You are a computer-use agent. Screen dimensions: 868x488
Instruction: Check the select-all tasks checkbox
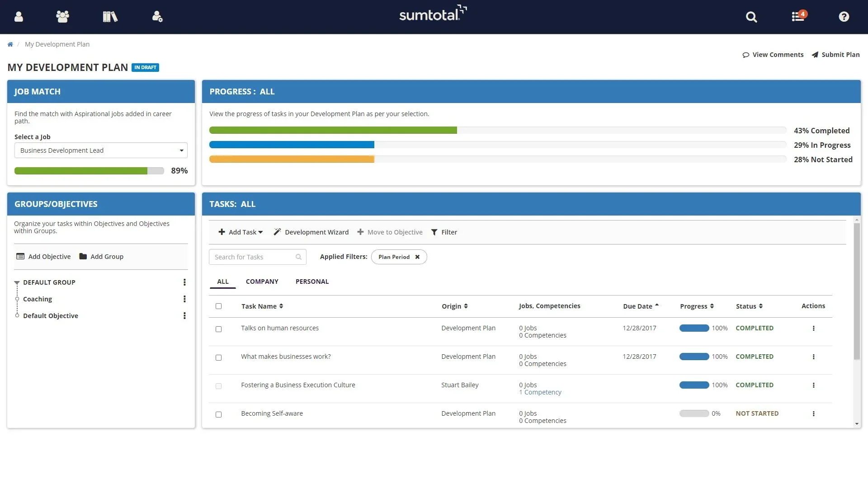[218, 306]
